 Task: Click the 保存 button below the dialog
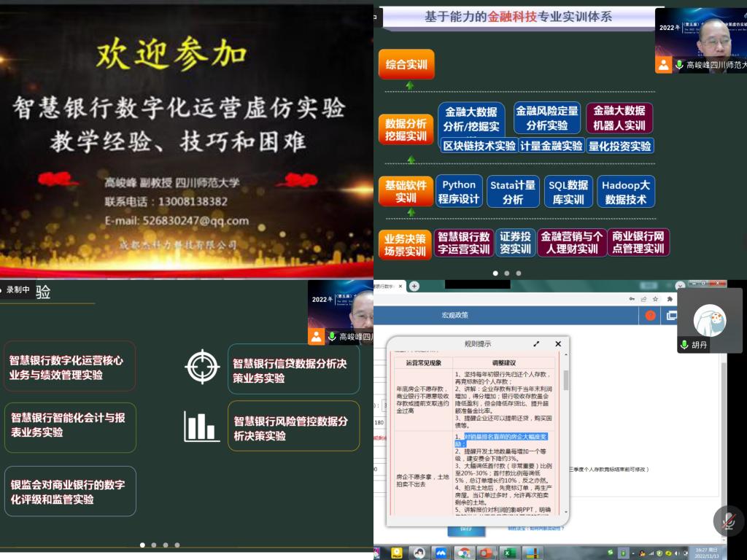pos(466,530)
